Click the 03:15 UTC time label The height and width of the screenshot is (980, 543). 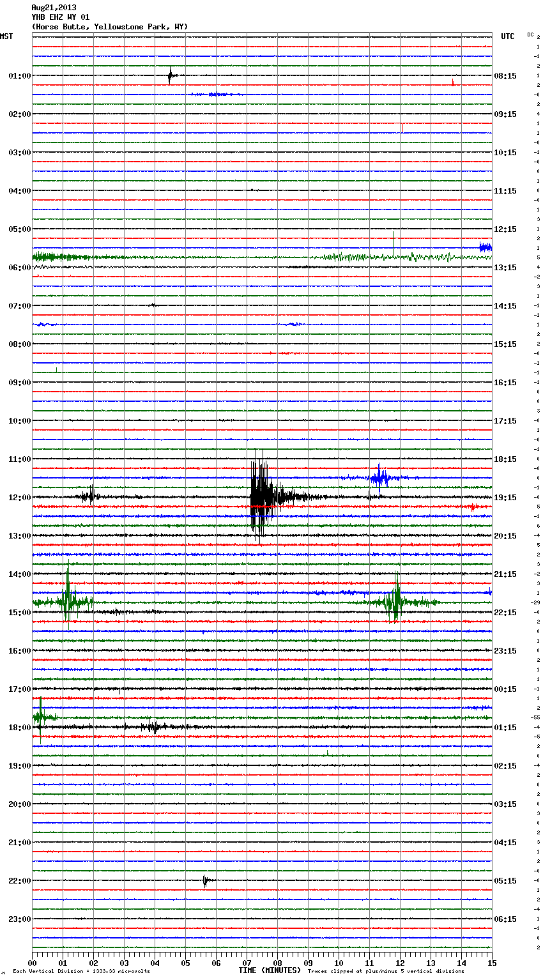point(505,804)
